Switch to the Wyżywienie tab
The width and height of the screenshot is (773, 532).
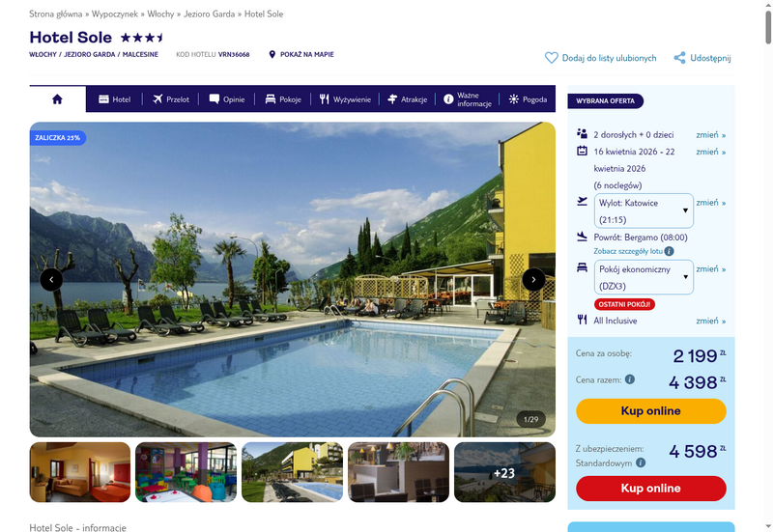tap(345, 99)
